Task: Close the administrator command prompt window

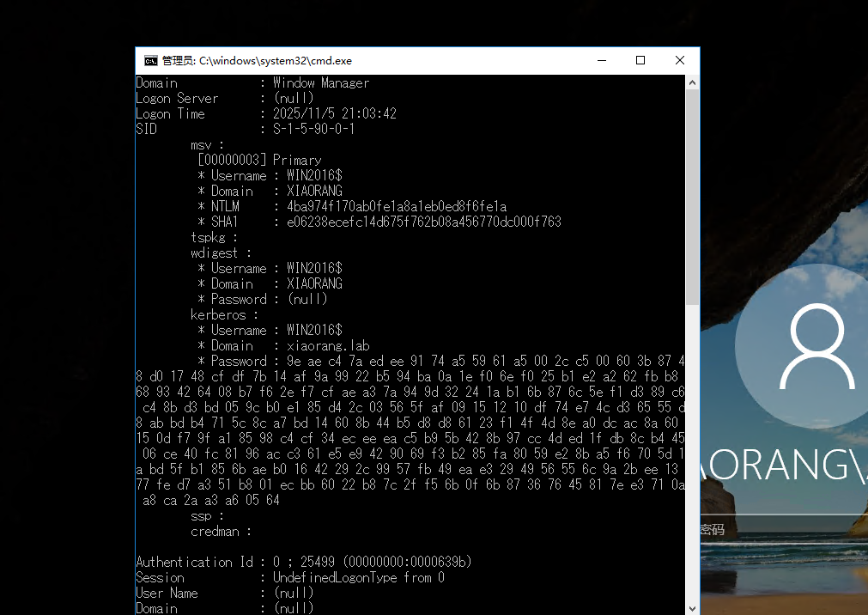Action: [679, 60]
